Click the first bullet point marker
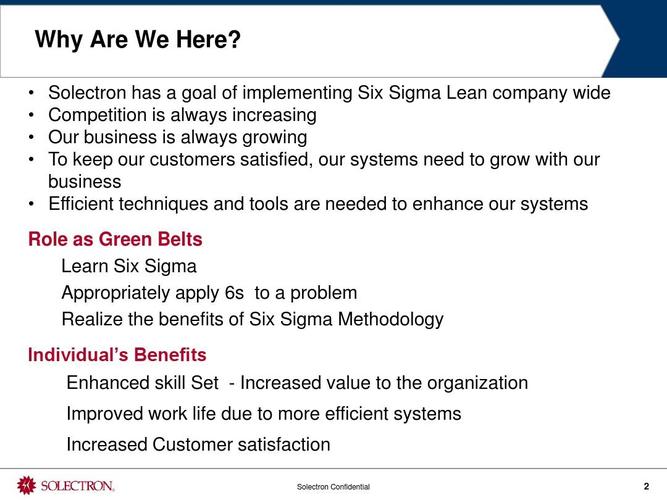The image size is (667, 500). [31, 93]
